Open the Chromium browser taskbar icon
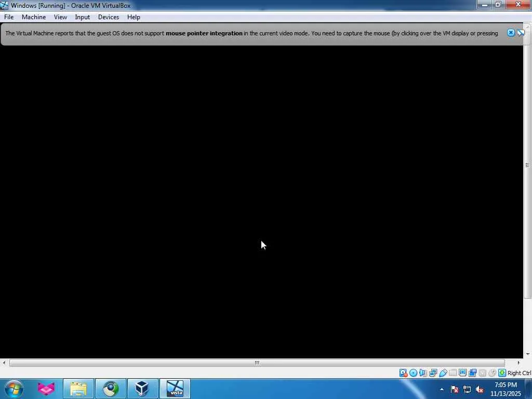532x399 pixels. click(x=111, y=389)
